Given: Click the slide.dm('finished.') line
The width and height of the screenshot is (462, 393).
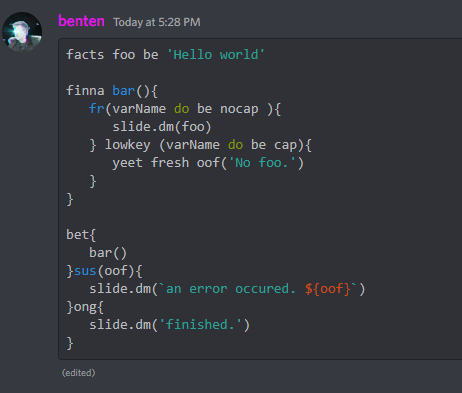Looking at the screenshot, I should [x=169, y=325].
